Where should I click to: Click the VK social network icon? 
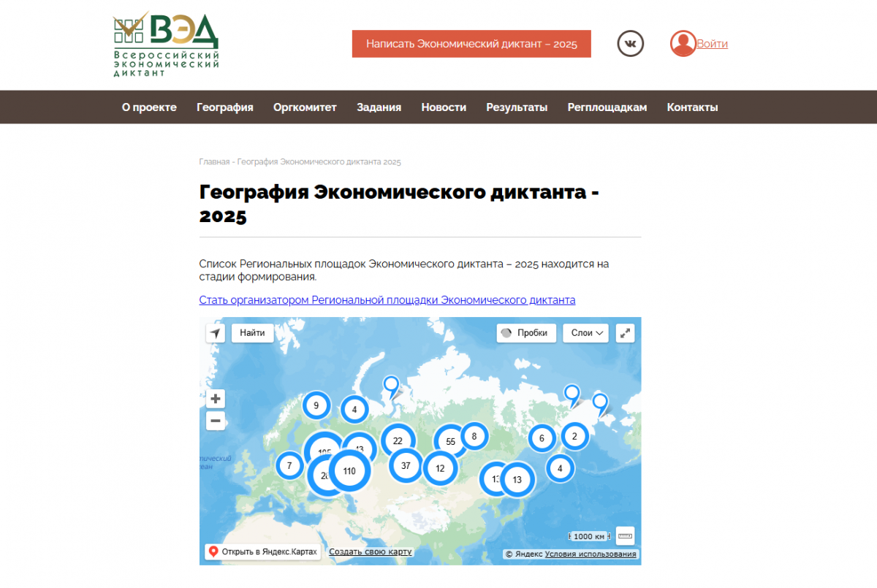(631, 44)
